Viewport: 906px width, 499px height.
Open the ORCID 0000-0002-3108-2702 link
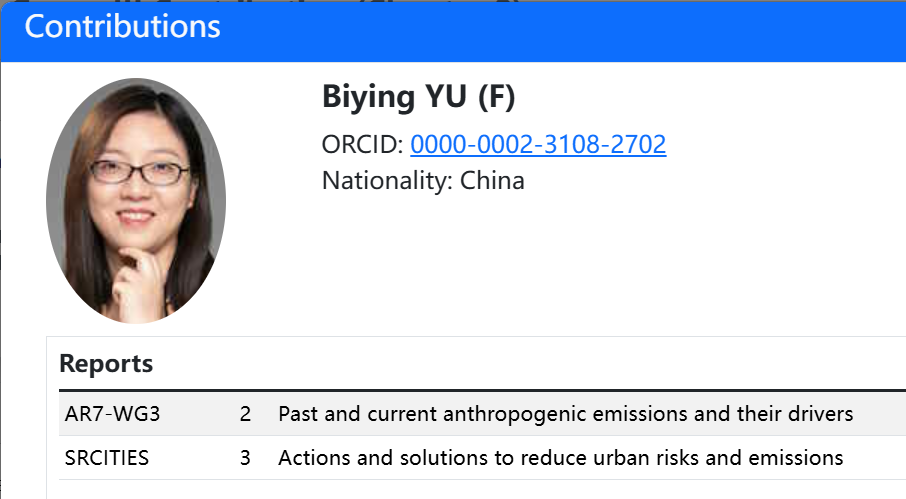(x=538, y=145)
